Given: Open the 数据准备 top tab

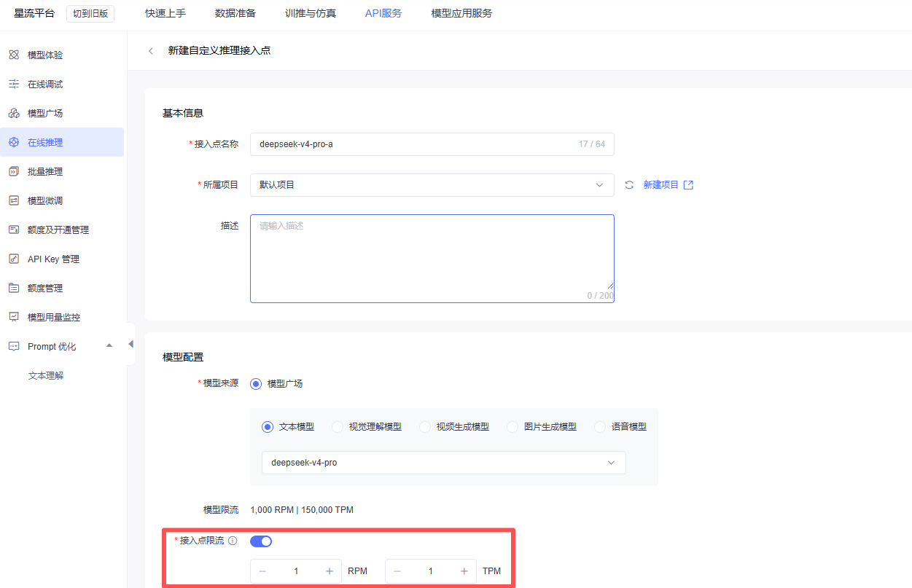Looking at the screenshot, I should [235, 13].
